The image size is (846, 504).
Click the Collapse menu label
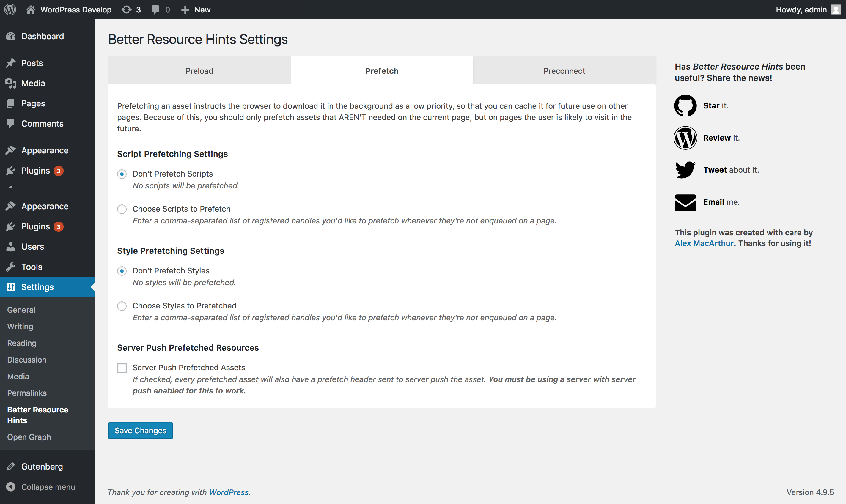pos(48,487)
